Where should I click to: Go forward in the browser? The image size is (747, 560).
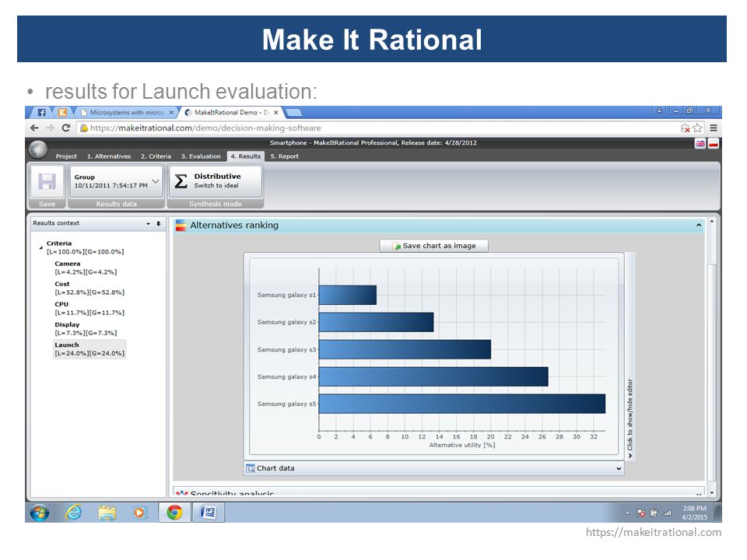[x=50, y=128]
